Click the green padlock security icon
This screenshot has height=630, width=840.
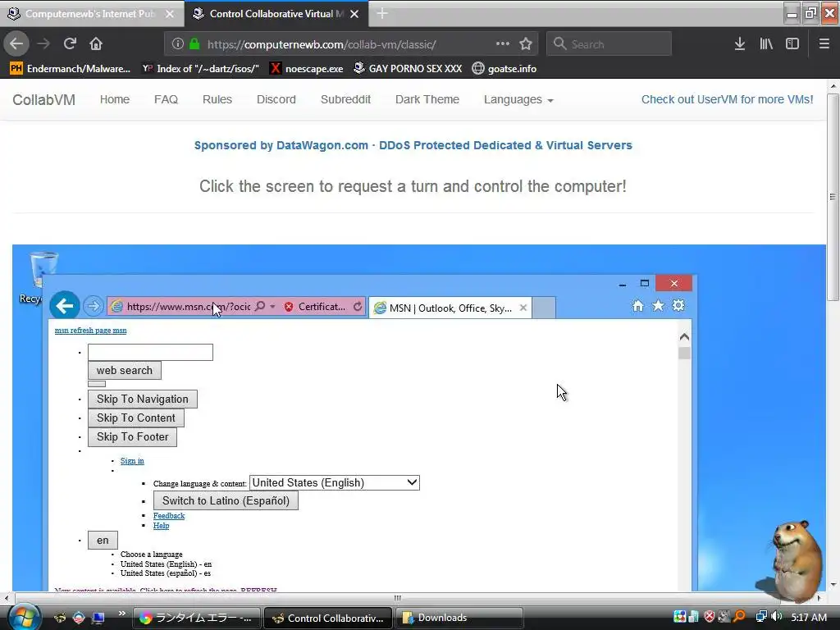click(x=194, y=44)
